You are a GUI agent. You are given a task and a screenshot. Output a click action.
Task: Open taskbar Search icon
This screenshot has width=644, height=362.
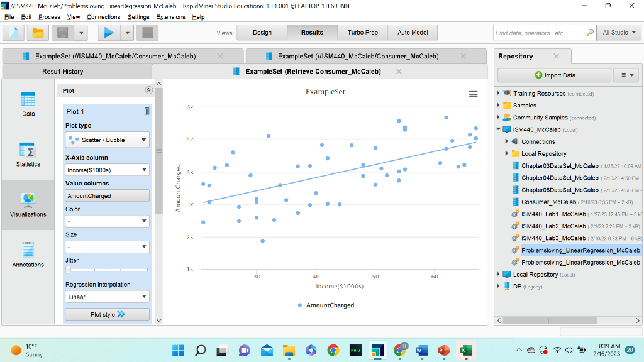click(201, 351)
